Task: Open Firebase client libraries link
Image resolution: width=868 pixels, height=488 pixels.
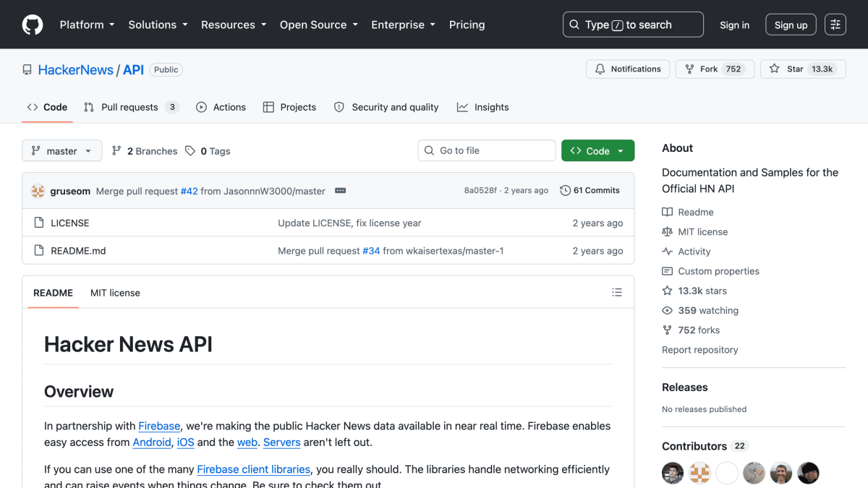Action: 254,469
